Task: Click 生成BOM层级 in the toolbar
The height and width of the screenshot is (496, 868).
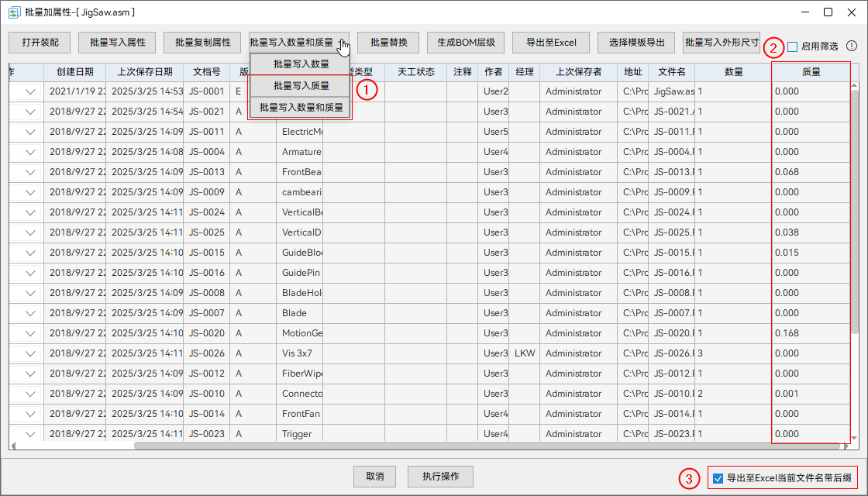Action: pyautogui.click(x=465, y=43)
